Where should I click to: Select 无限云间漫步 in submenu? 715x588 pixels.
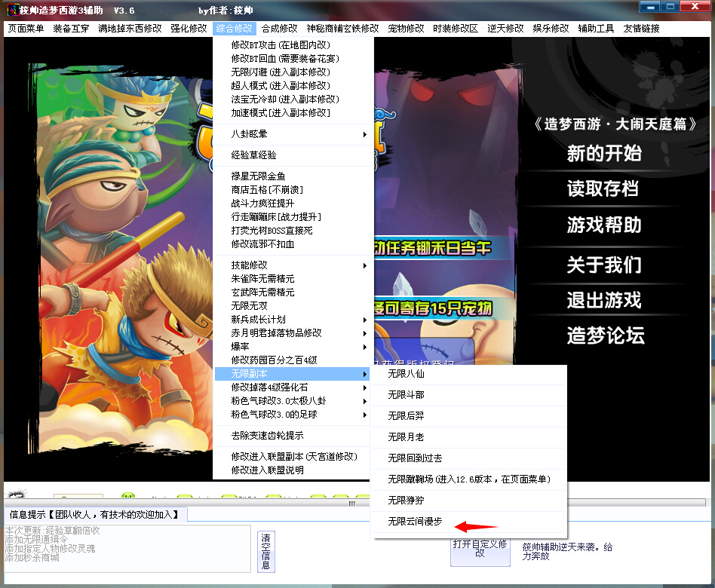[x=469, y=522]
